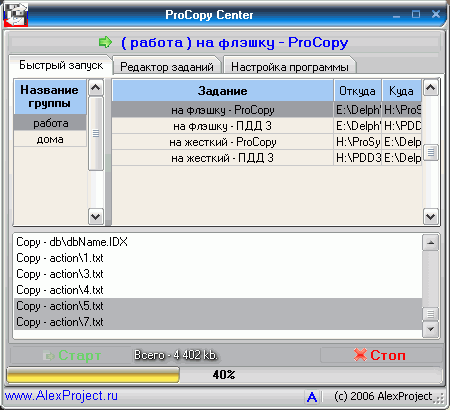Click the Откуда column header
The width and height of the screenshot is (450, 410).
click(357, 91)
